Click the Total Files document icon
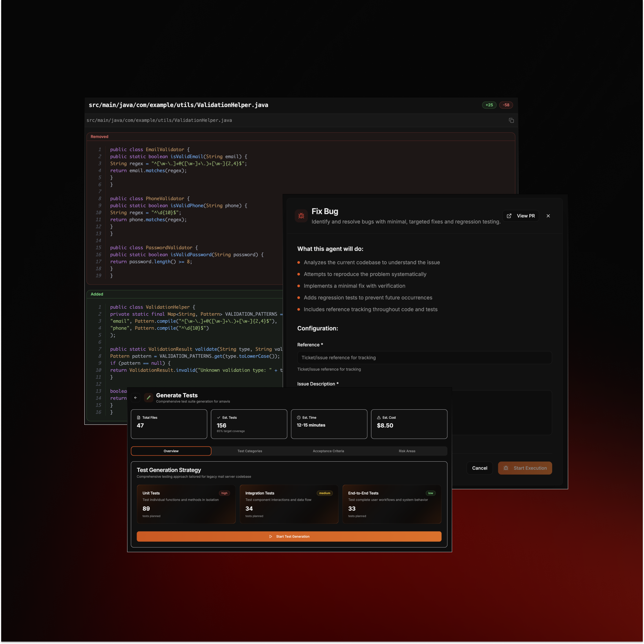Screen dimensions: 644x644 pos(139,417)
